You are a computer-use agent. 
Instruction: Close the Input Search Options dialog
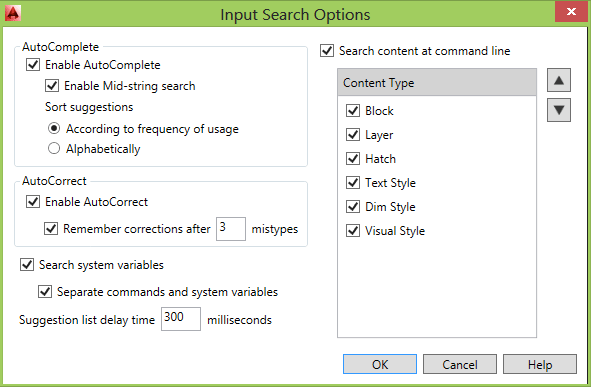click(x=571, y=11)
